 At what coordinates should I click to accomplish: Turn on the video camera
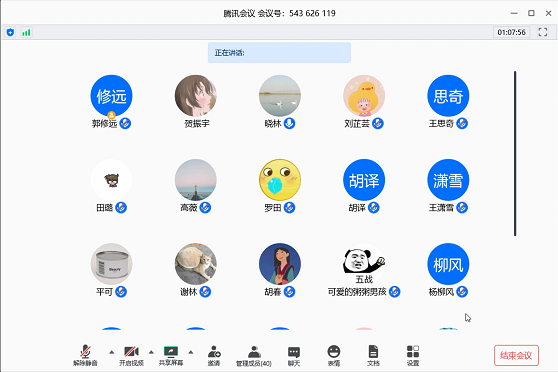[x=131, y=355]
